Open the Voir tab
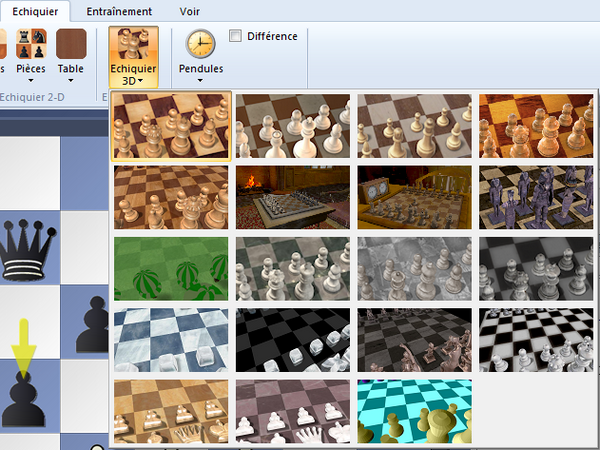The height and width of the screenshot is (450, 600). coord(189,11)
